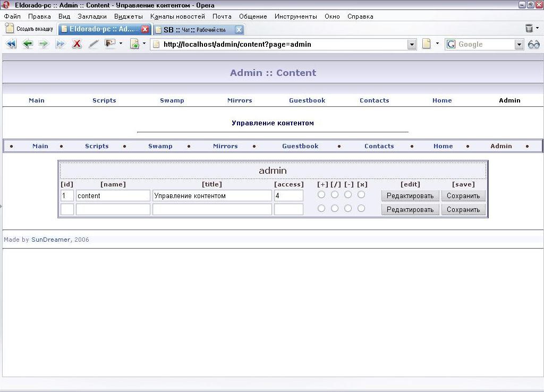The image size is (544, 392).
Task: Click the glasses icon beside search
Action: coord(534,45)
